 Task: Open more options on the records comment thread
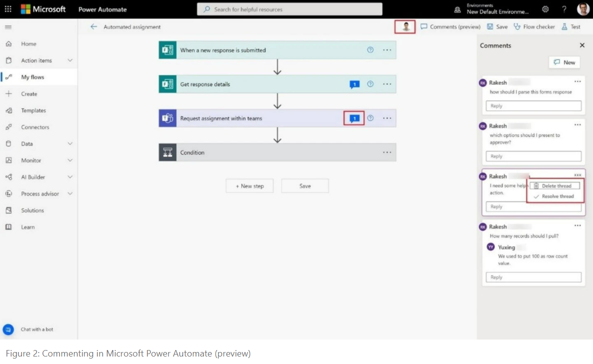tap(578, 225)
